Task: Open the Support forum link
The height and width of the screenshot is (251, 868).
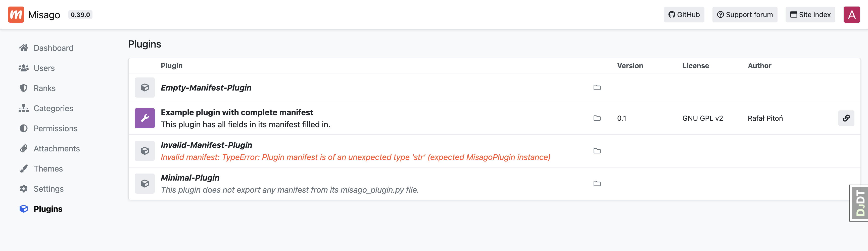Action: pos(744,15)
